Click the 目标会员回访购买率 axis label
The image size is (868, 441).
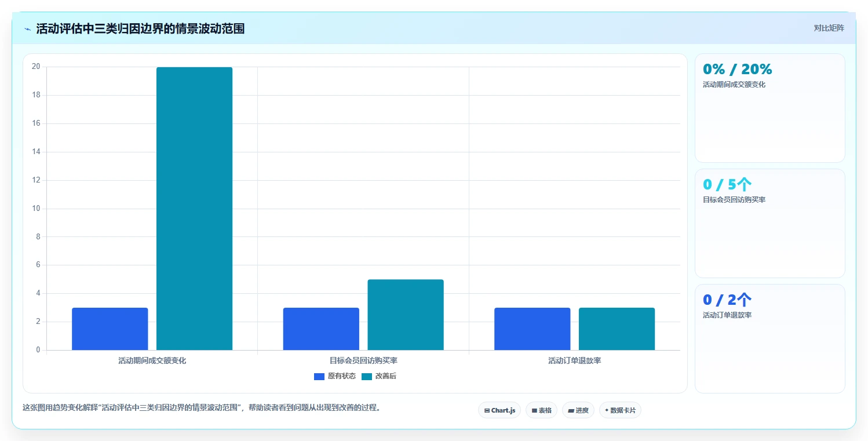363,360
